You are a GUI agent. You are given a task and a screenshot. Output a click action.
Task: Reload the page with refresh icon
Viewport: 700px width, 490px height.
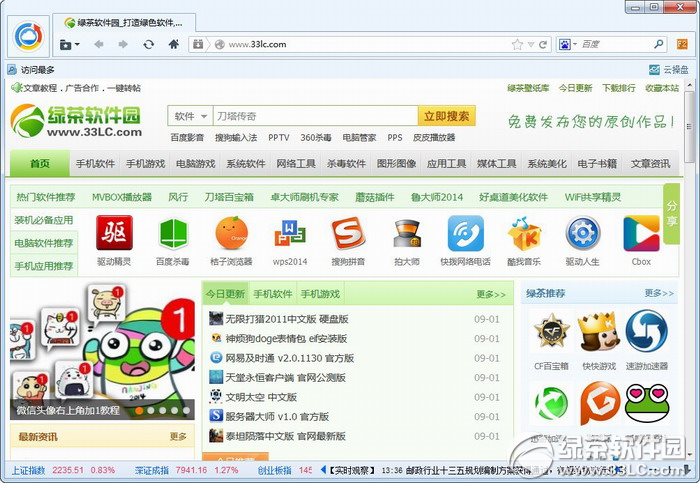149,44
